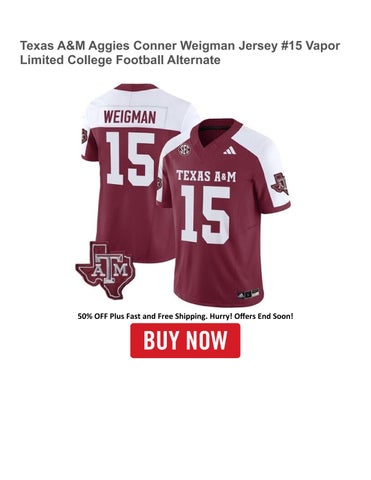371x480 pixels.
Task: Click the number 15 on back jersey
Action: 130,159
